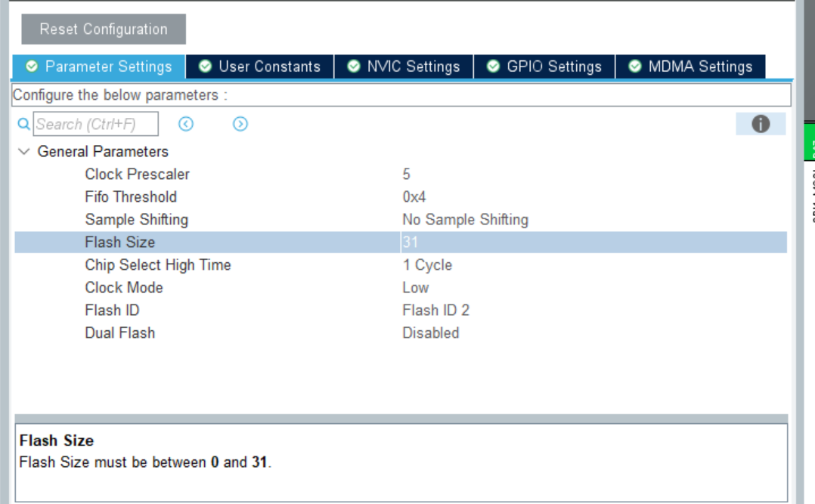Screen dimensions: 815x504
Task: Go to previous search result arrow
Action: 186,124
